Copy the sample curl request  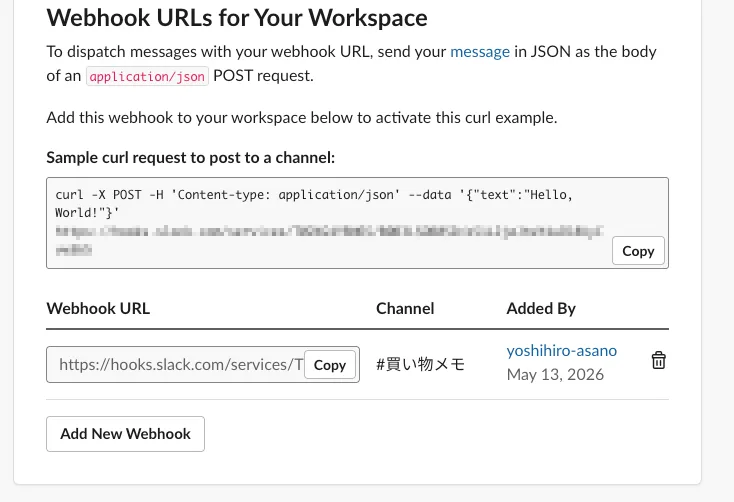click(638, 251)
